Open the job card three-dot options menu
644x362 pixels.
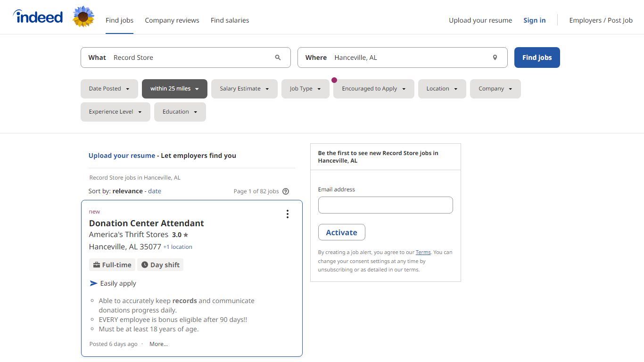287,214
